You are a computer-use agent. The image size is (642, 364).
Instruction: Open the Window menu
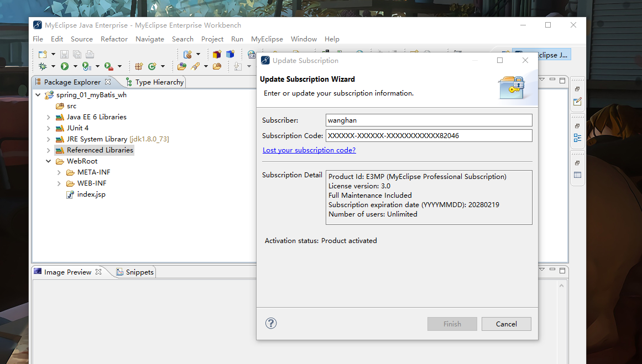(x=304, y=39)
